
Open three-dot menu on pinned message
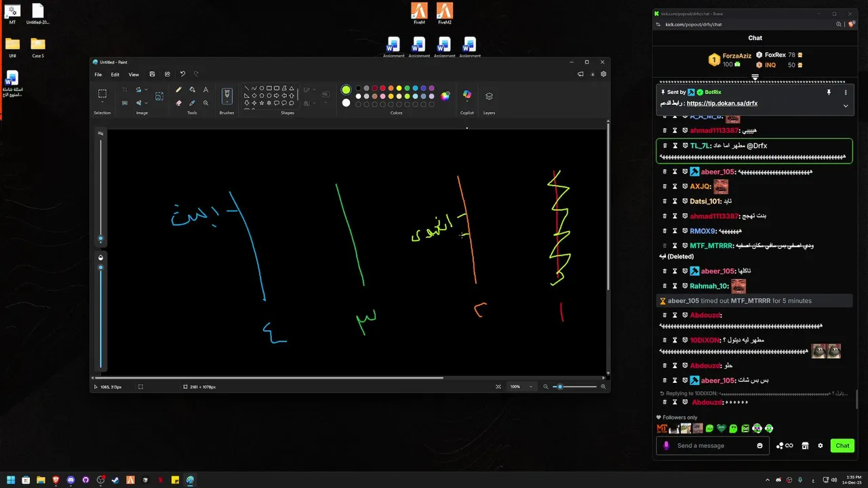846,92
